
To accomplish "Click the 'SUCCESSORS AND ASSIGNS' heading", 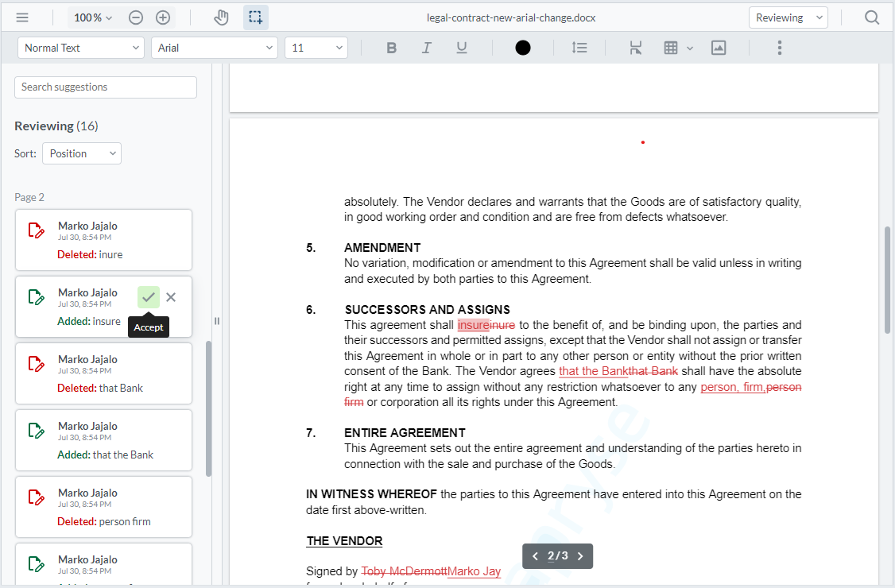I will click(x=428, y=310).
